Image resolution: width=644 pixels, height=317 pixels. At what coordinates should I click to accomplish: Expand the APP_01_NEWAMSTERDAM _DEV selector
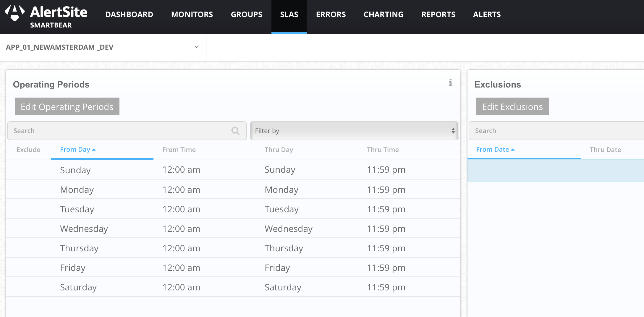[x=103, y=47]
